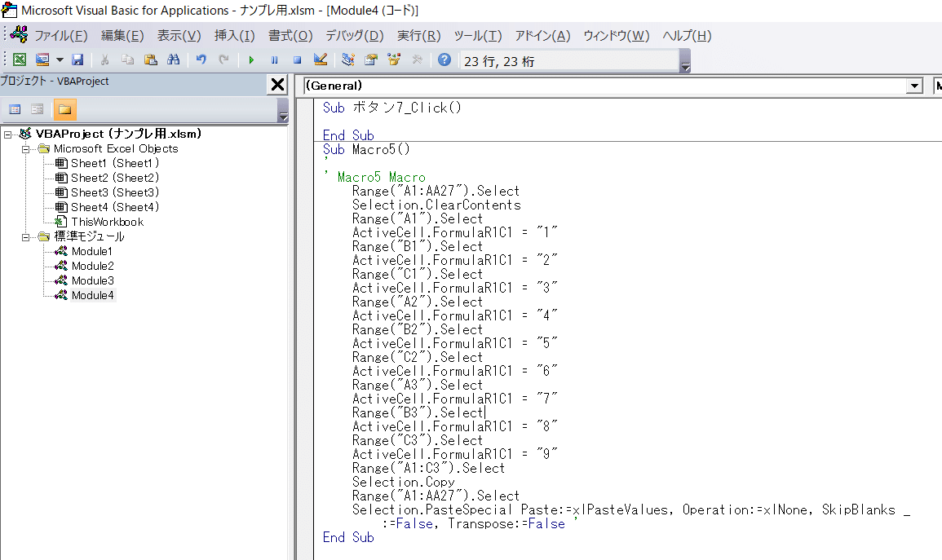Click the Save floppy disk icon
The width and height of the screenshot is (942, 560).
click(x=77, y=60)
